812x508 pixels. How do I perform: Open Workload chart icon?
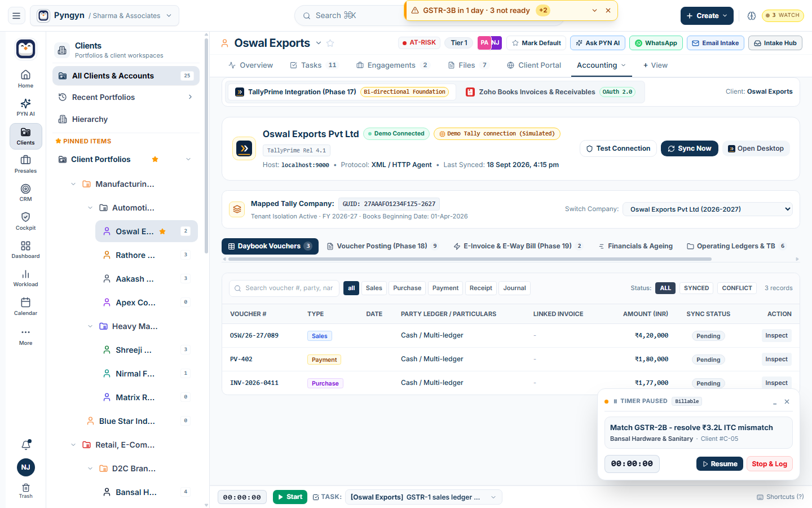coord(25,278)
